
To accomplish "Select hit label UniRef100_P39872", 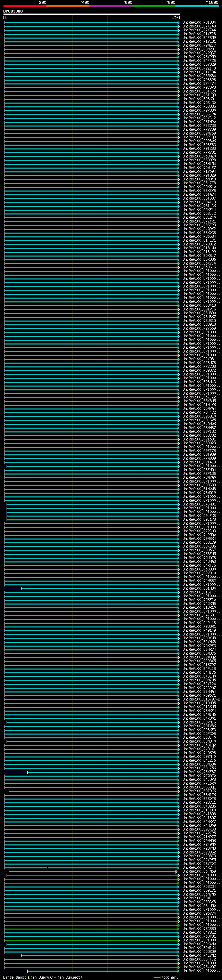I will tap(199, 370).
